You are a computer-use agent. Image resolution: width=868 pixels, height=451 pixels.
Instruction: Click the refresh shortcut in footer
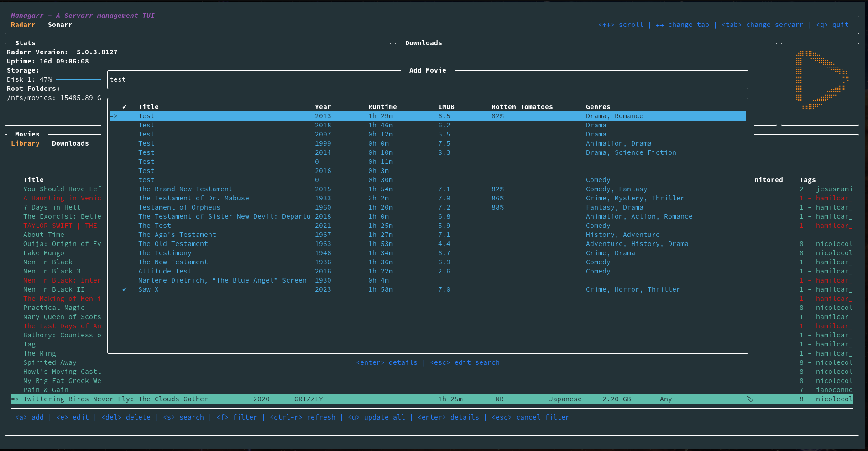[302, 417]
